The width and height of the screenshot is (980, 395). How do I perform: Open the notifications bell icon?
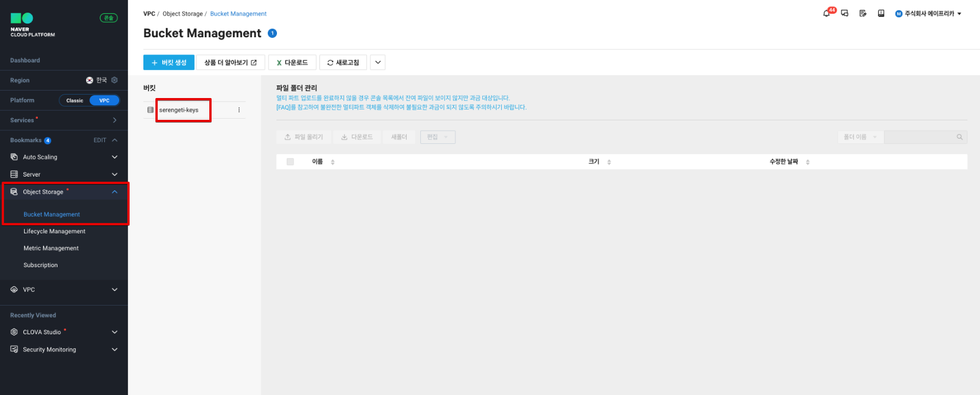pos(826,14)
